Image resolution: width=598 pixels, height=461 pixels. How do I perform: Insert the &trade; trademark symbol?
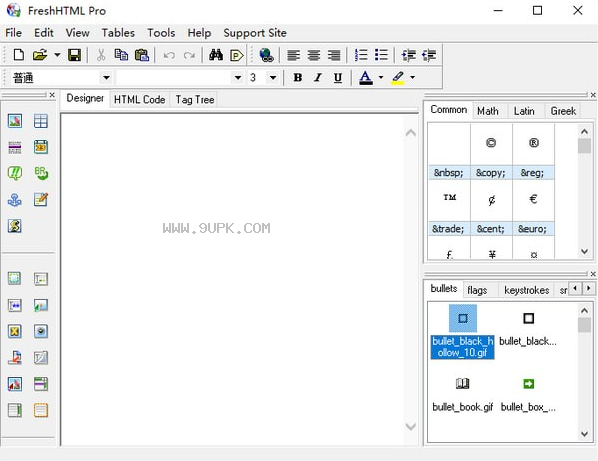[449, 208]
